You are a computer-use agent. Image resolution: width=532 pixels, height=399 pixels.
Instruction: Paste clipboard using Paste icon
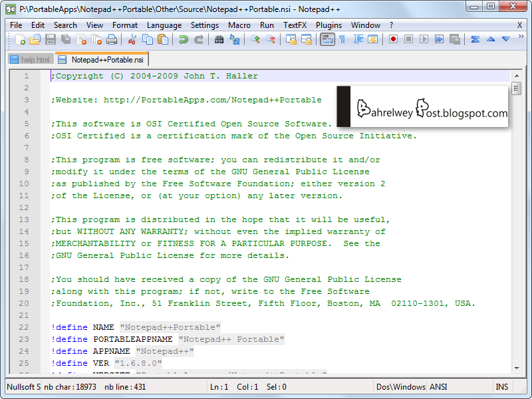coord(163,40)
